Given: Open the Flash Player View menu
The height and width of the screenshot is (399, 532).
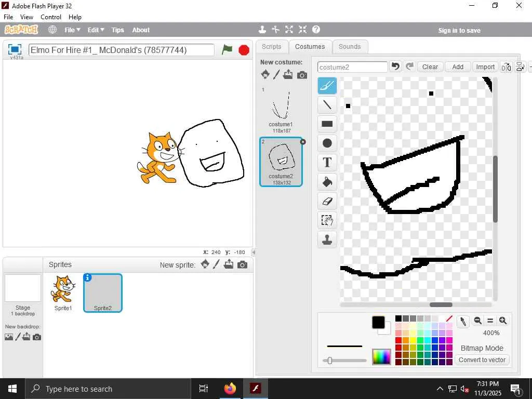Looking at the screenshot, I should (x=26, y=17).
